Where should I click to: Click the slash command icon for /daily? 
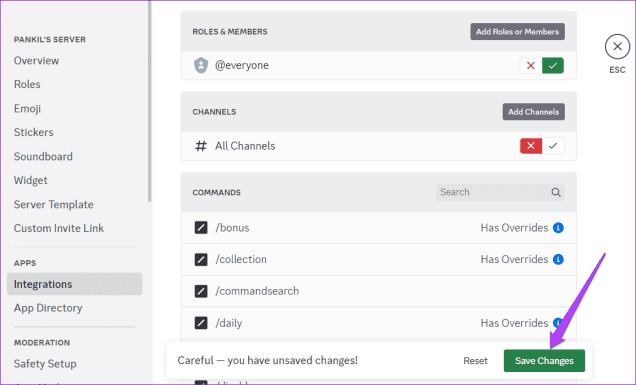coord(201,323)
